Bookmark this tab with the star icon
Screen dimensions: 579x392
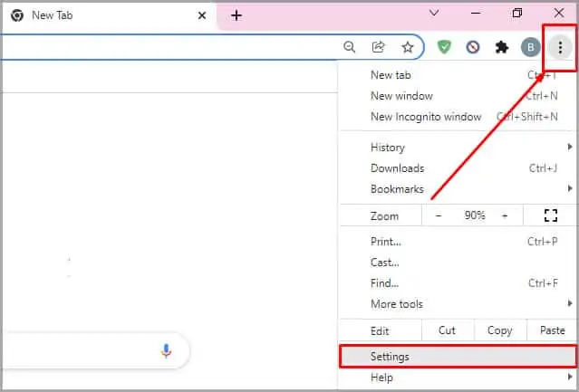[x=408, y=47]
